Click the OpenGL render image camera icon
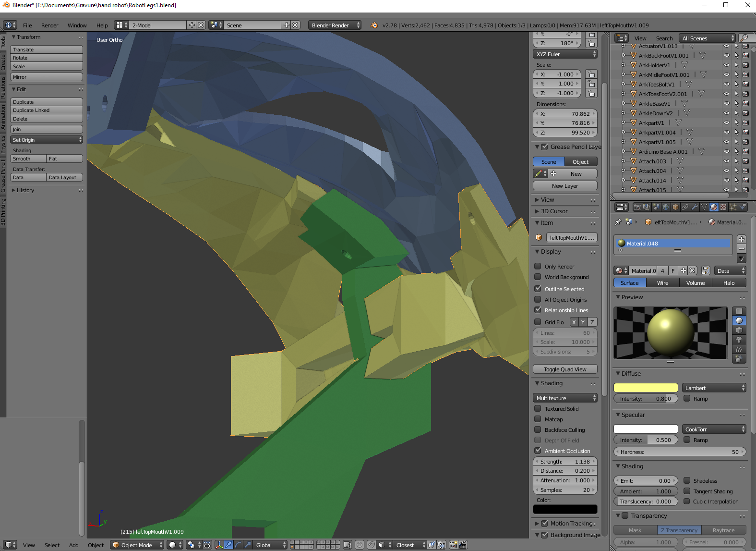 coord(453,545)
